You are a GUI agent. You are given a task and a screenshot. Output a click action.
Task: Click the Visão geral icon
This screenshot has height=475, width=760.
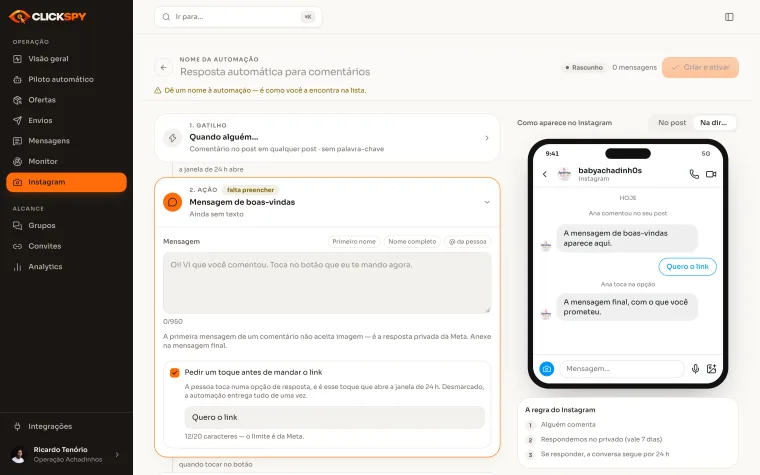(17, 59)
